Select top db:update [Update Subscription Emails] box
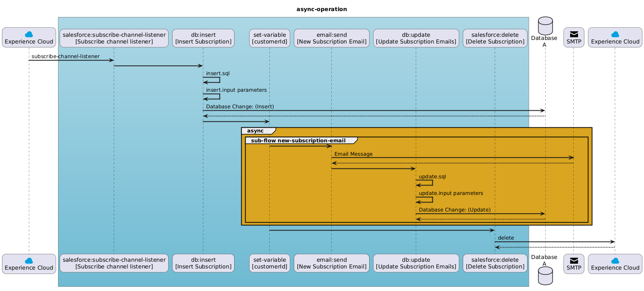Viewport: 644px width, 291px height. click(x=416, y=38)
